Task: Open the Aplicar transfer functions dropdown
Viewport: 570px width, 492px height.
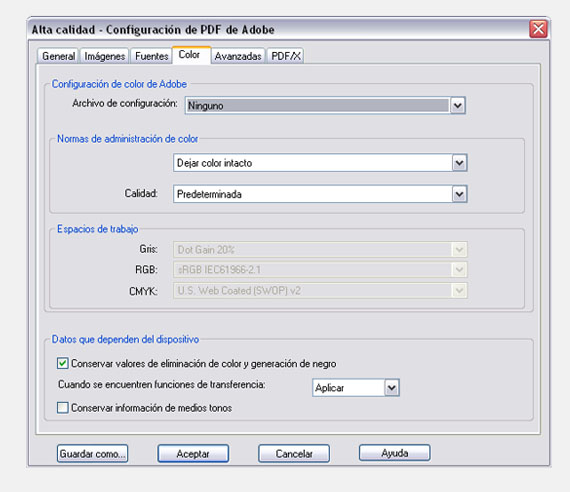Action: [x=356, y=388]
